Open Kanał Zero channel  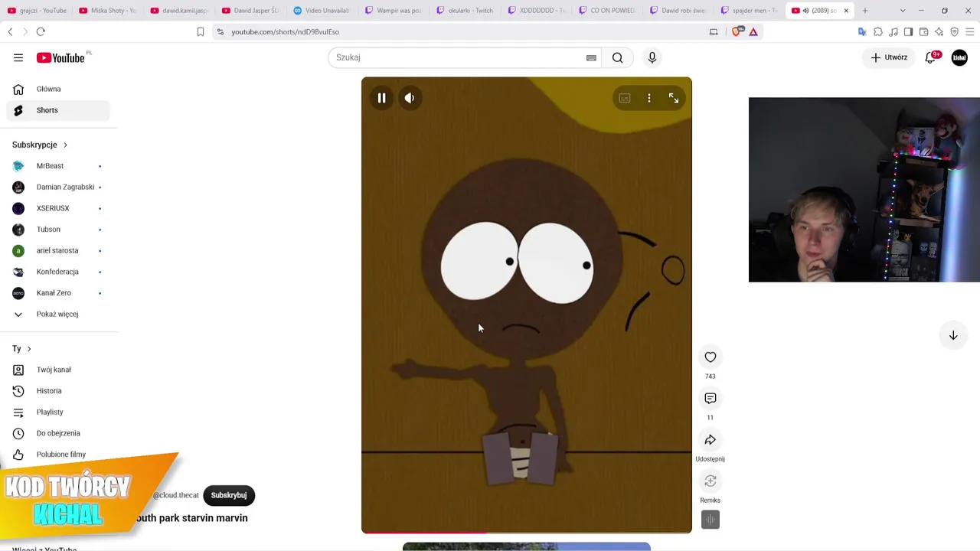(x=57, y=293)
